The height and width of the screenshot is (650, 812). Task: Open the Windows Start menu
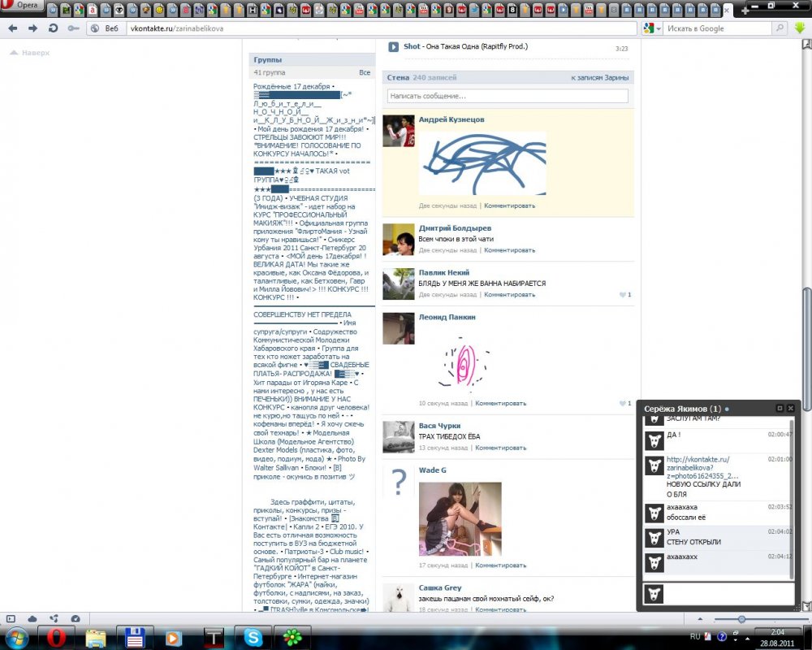15,638
